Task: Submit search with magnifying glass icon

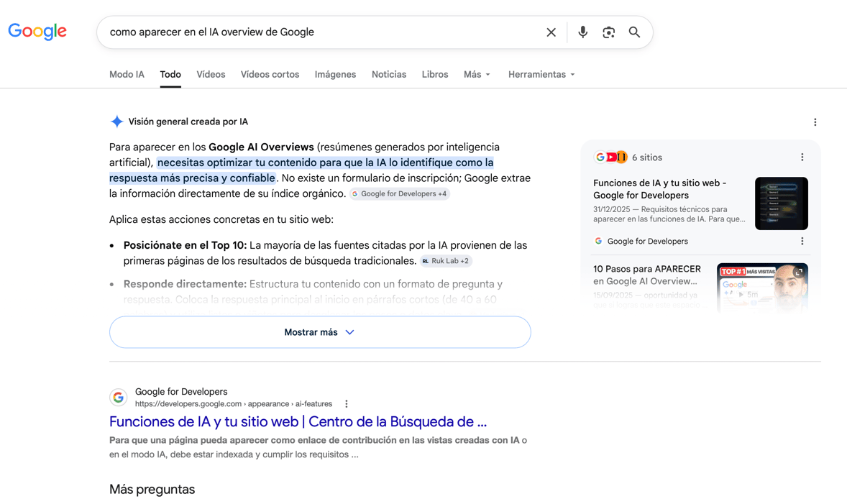Action: tap(634, 32)
